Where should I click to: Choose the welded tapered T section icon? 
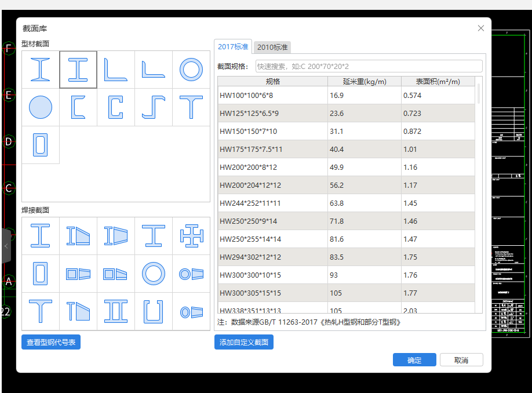point(78,311)
